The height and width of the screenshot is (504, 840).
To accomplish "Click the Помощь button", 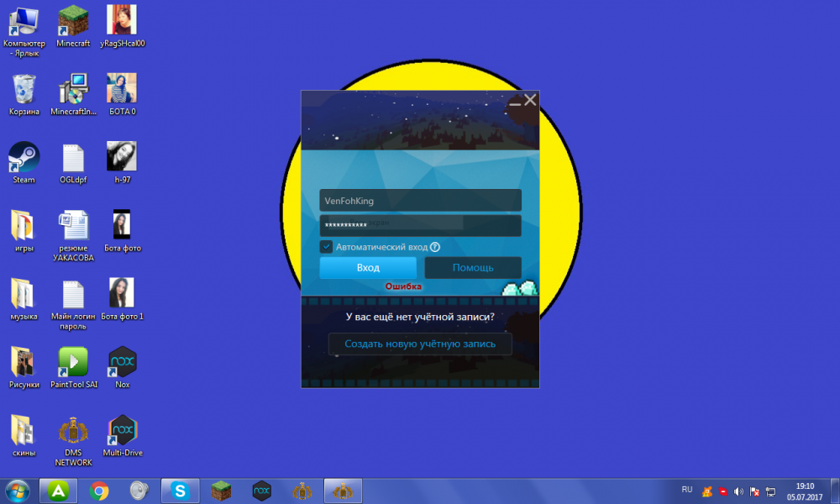I will [473, 268].
